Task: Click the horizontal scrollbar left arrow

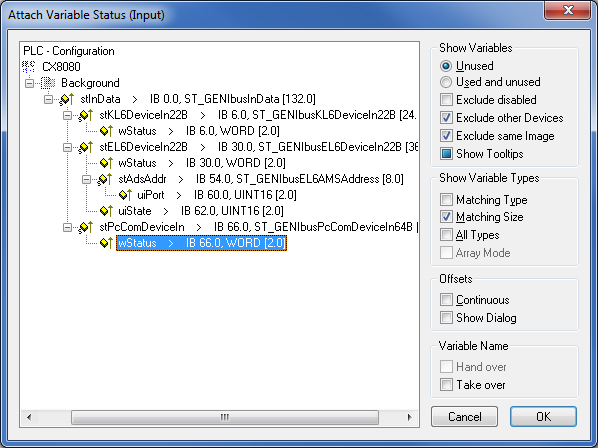Action: tap(29, 417)
